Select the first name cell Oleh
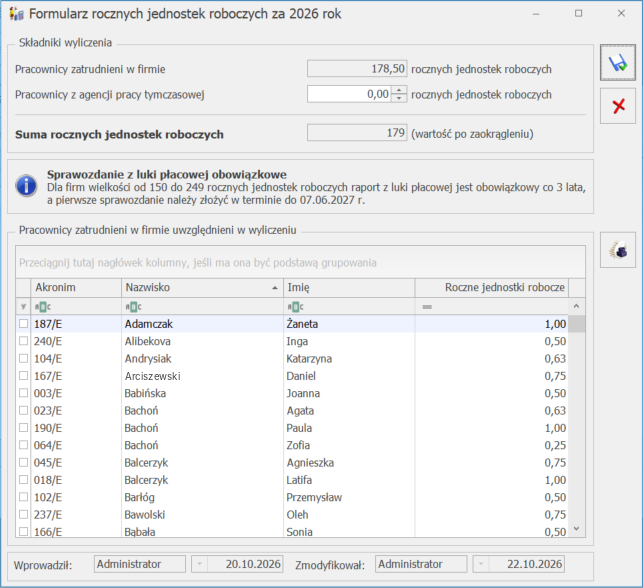The height and width of the screenshot is (588, 643). coord(349,514)
